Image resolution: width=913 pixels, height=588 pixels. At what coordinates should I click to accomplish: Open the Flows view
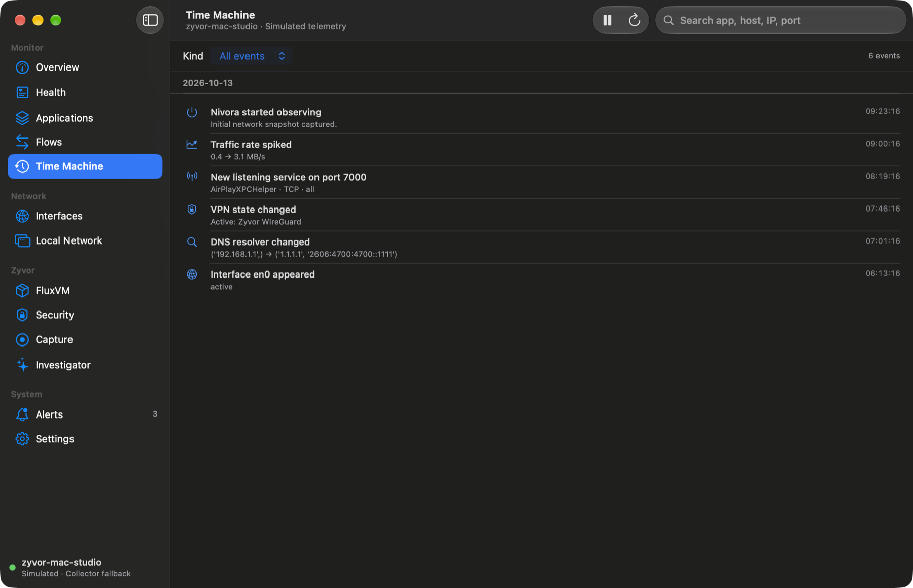click(x=85, y=142)
